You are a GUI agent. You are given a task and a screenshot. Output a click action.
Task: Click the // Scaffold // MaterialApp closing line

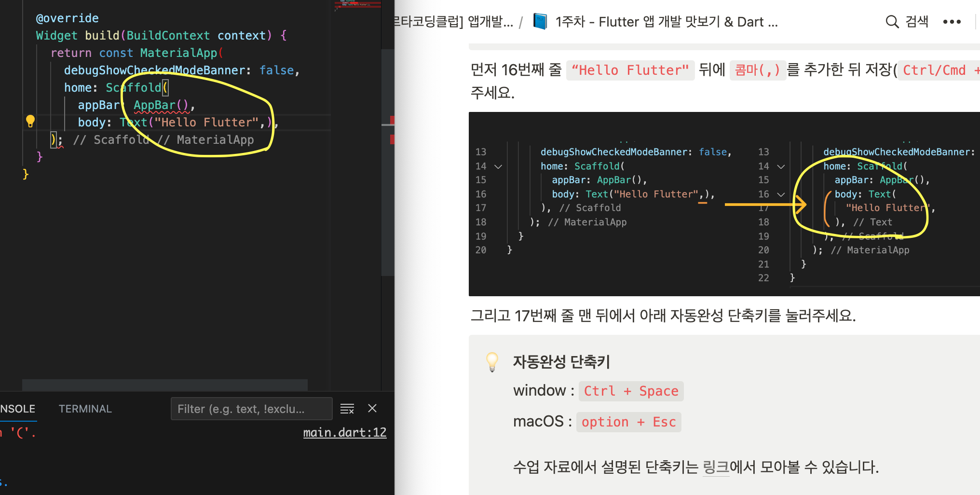coord(153,140)
